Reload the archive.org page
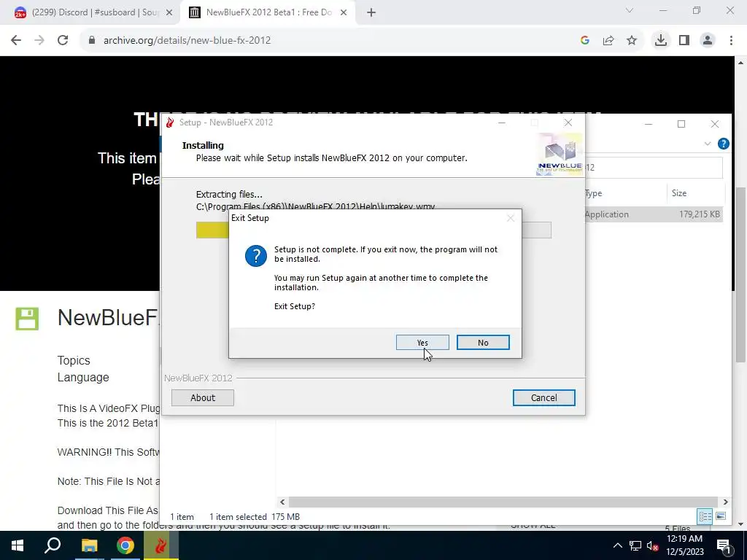The image size is (747, 560). pos(63,41)
